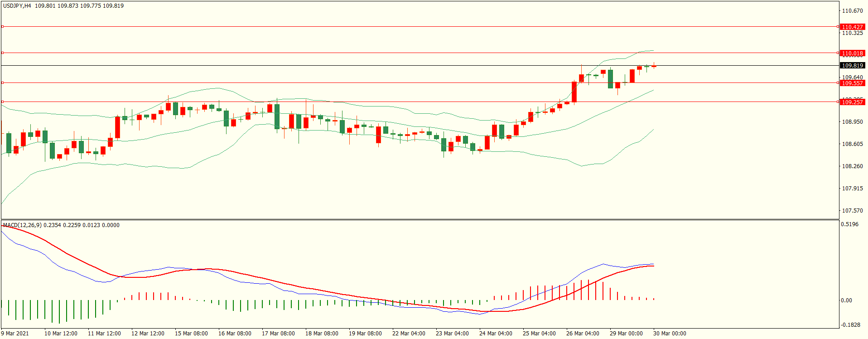The image size is (868, 339).
Task: Select the red 109.257 price level tag
Action: pos(852,102)
